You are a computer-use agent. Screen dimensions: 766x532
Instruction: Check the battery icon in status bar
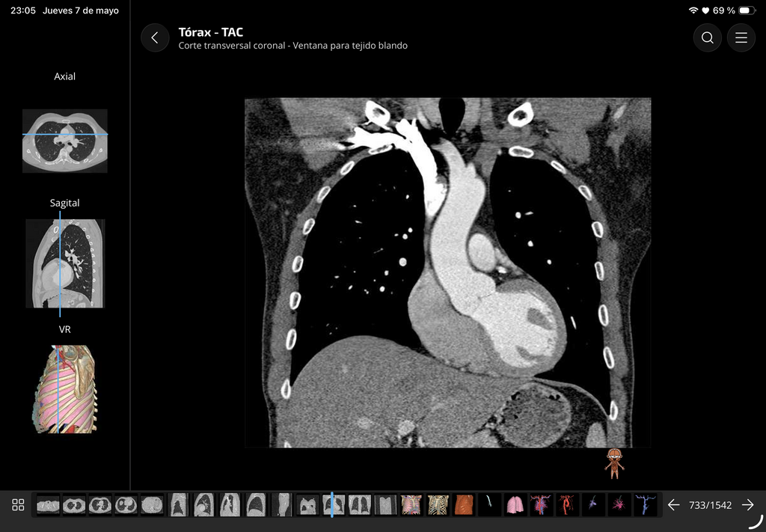click(x=747, y=10)
